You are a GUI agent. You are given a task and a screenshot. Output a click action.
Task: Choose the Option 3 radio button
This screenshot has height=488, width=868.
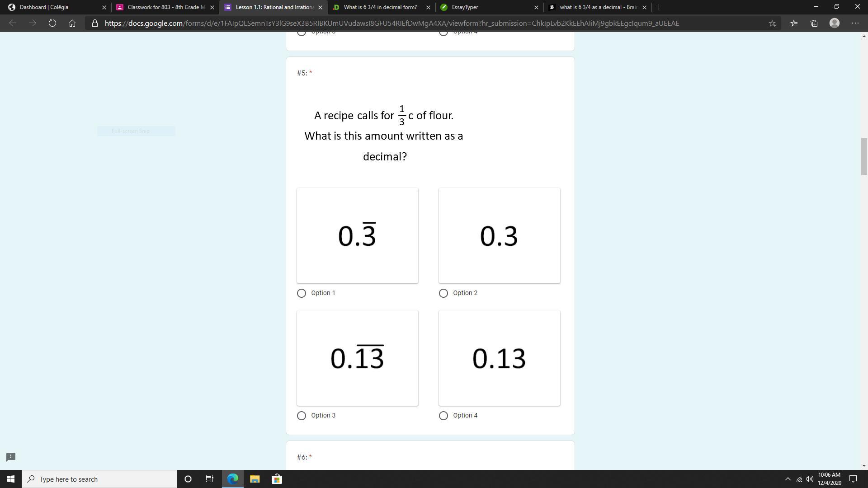[302, 416]
